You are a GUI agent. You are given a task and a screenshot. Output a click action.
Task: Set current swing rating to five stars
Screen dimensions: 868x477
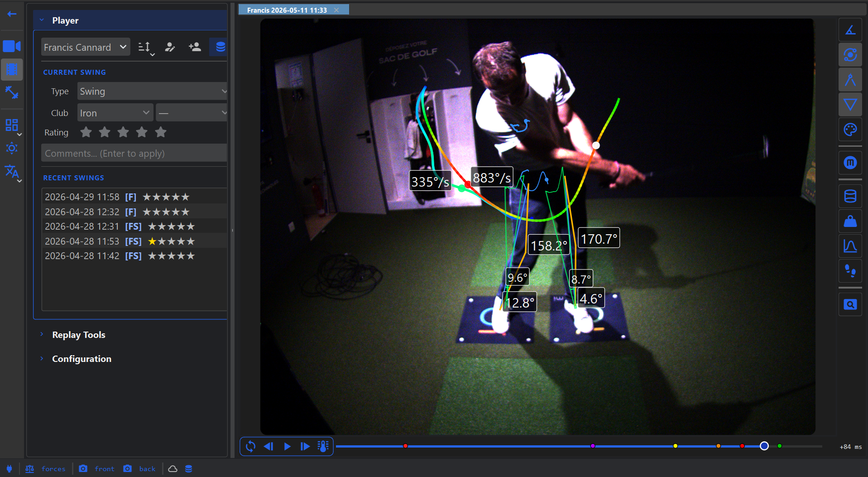pos(161,132)
